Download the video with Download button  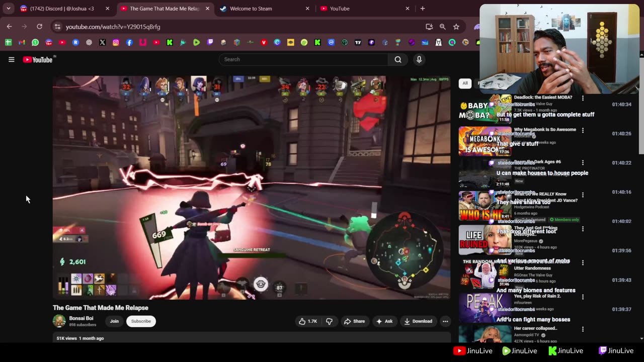pyautogui.click(x=418, y=321)
